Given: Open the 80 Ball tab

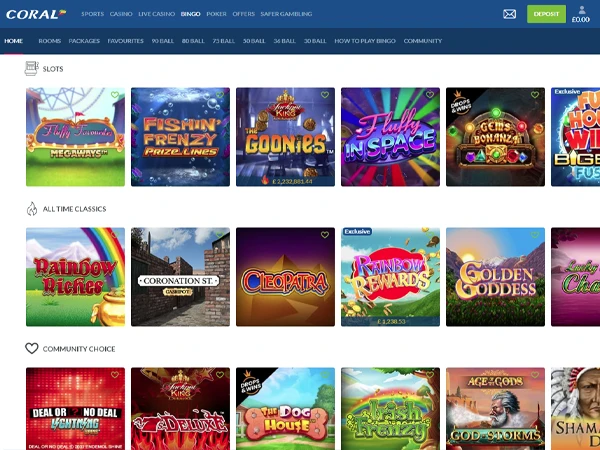Looking at the screenshot, I should 193,41.
